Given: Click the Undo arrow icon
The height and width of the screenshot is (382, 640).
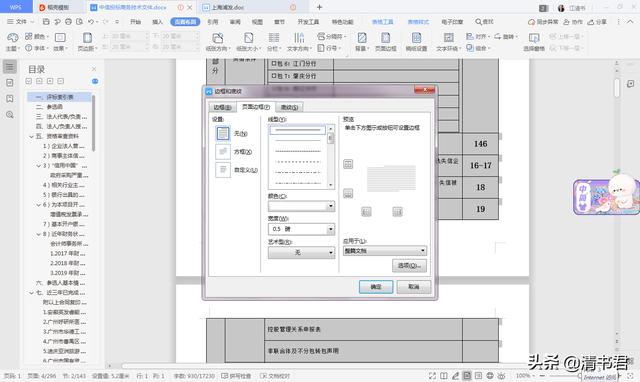Looking at the screenshot, I should coord(91,22).
